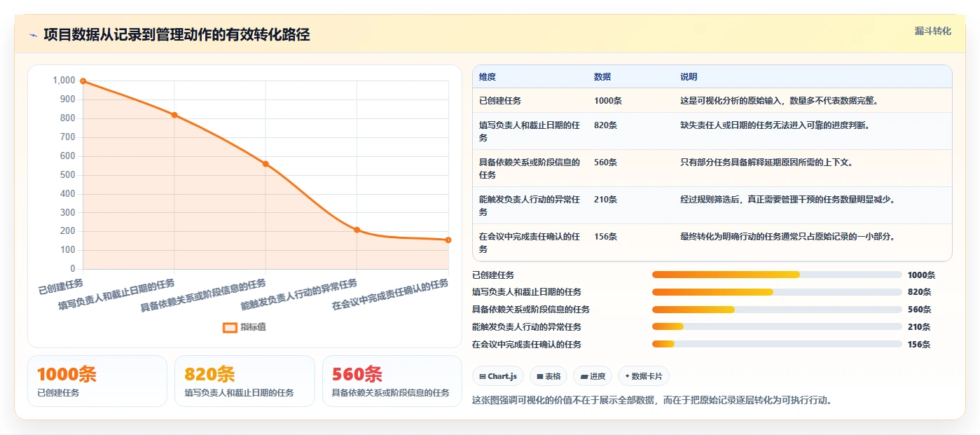980x435 pixels.
Task: Click the chart data point at value 820
Action: coord(174,115)
